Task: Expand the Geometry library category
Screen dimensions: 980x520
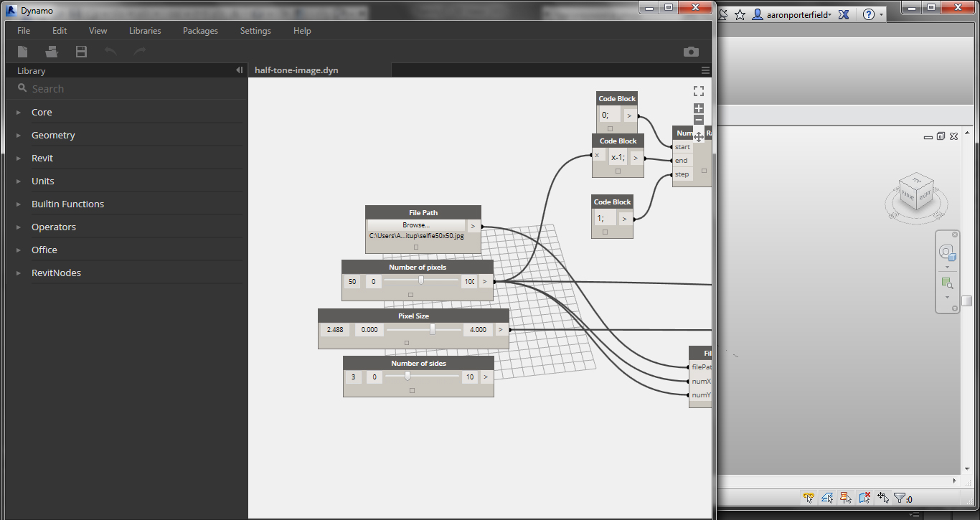Action: click(19, 136)
